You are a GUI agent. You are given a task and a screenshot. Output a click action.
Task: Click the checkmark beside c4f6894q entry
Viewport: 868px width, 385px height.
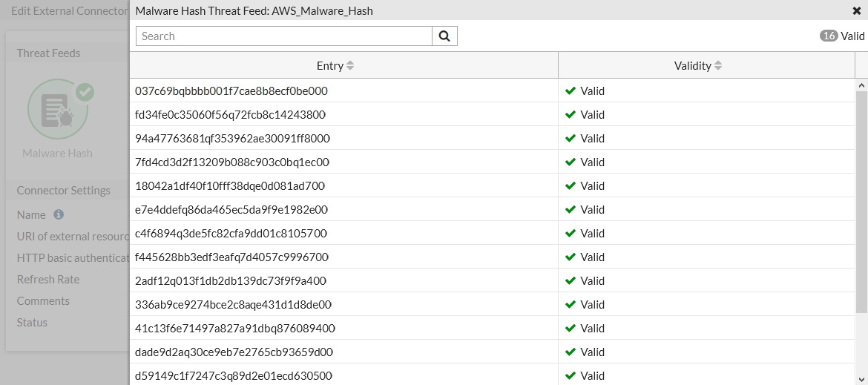coord(571,233)
